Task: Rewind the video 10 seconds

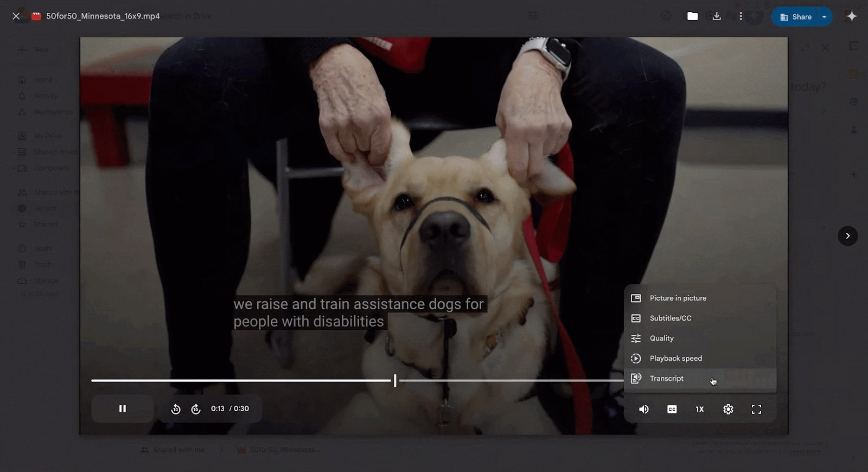Action: pyautogui.click(x=176, y=409)
